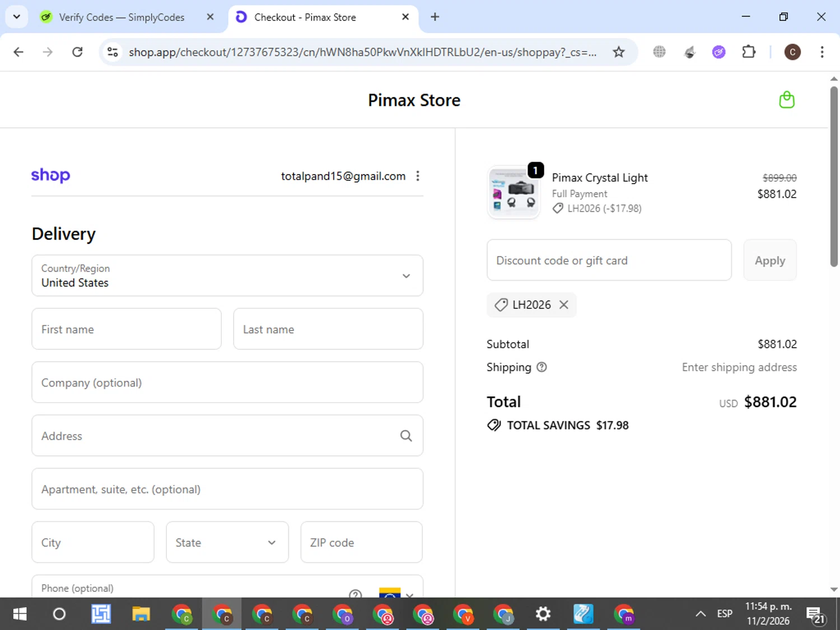This screenshot has height=630, width=840.
Task: Remove the LH2026 discount code
Action: click(x=564, y=305)
